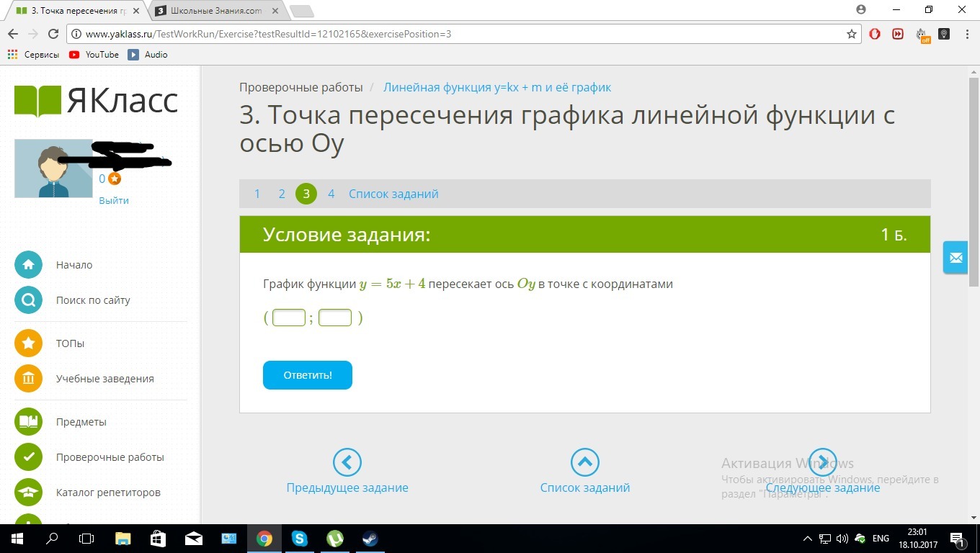Click the first coordinate input box

[289, 318]
